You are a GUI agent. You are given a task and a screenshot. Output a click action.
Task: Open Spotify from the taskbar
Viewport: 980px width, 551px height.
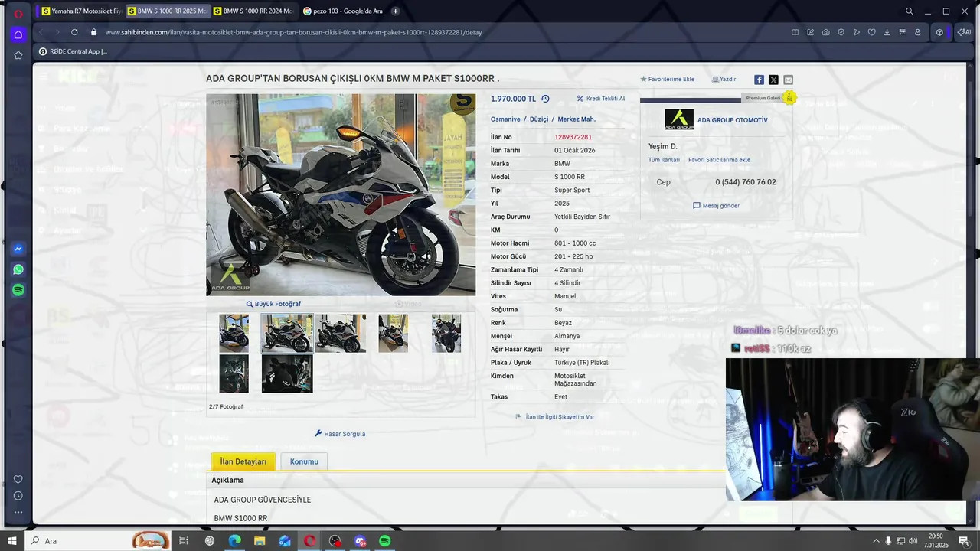(385, 541)
